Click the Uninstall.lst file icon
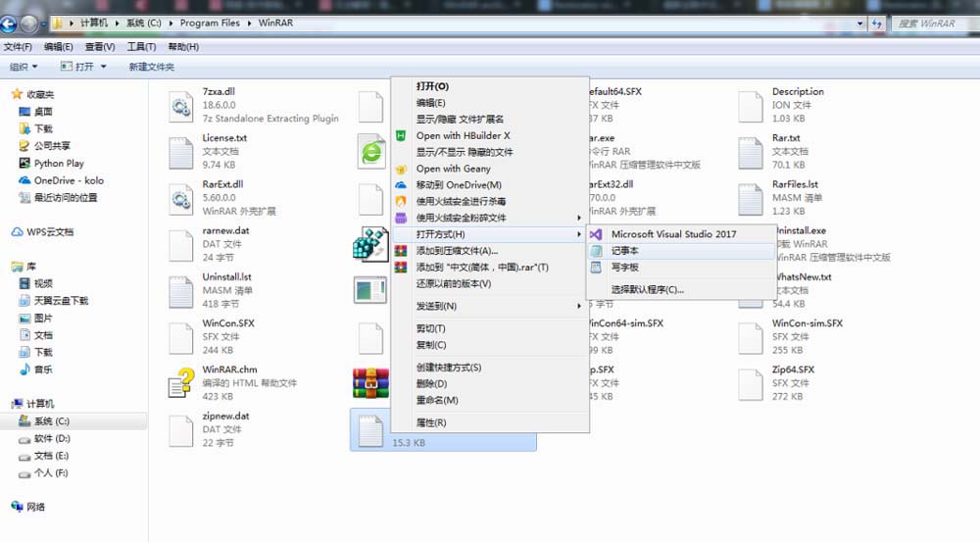Image resolution: width=980 pixels, height=542 pixels. [x=181, y=292]
